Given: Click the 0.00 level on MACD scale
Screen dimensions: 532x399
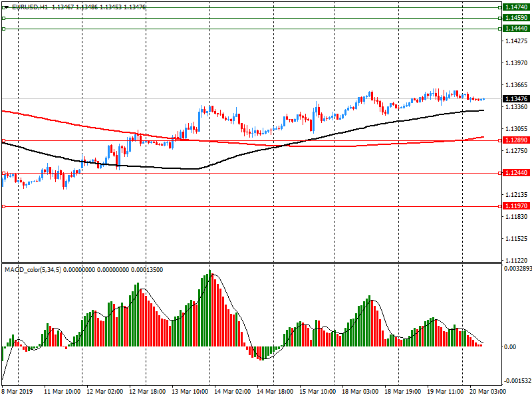Looking at the screenshot, I should pos(511,347).
